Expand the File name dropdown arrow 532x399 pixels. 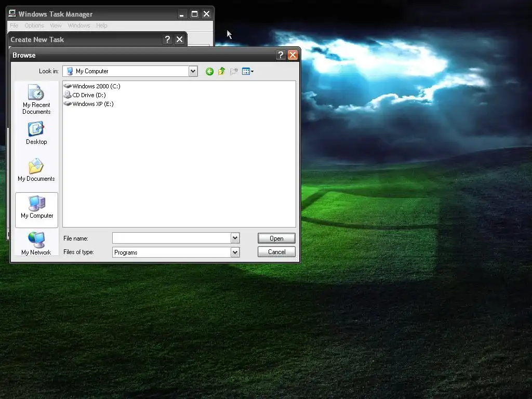point(235,238)
